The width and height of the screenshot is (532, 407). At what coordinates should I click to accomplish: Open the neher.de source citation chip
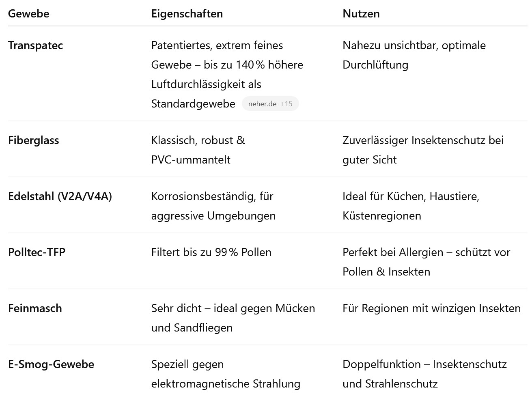pos(270,104)
